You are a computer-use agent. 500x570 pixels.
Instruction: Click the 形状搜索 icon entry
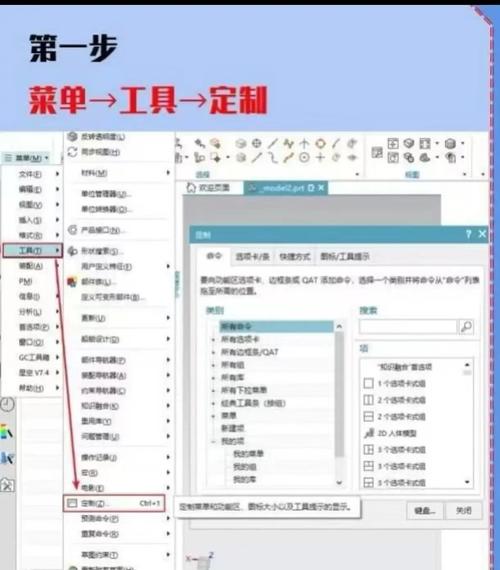point(73,251)
